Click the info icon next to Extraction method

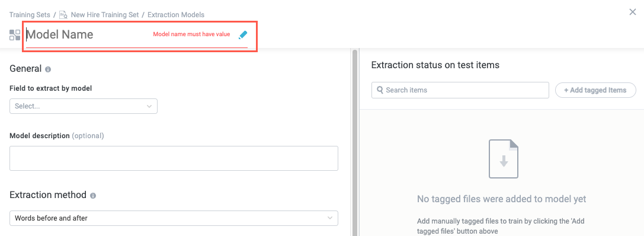(x=93, y=195)
